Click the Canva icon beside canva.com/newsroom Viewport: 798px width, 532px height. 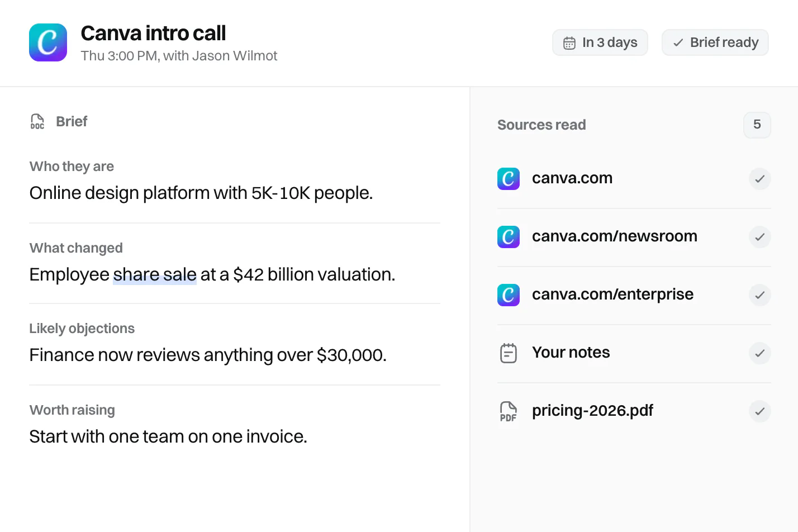click(509, 237)
